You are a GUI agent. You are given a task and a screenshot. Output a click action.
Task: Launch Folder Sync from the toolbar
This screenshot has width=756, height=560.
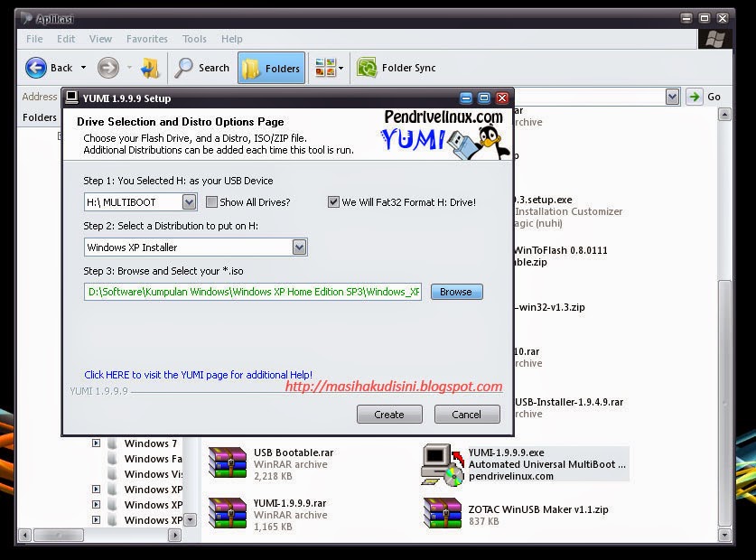coord(396,68)
